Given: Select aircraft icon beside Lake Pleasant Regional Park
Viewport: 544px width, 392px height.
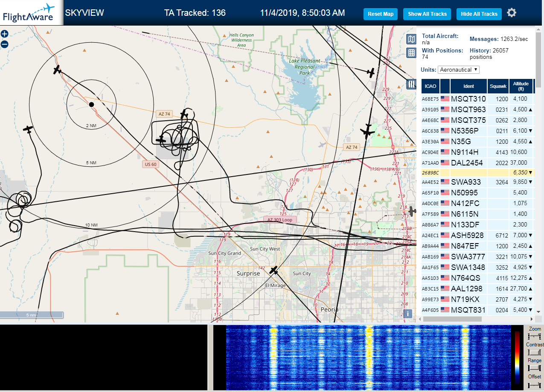Looking at the screenshot, I should click(x=371, y=73).
